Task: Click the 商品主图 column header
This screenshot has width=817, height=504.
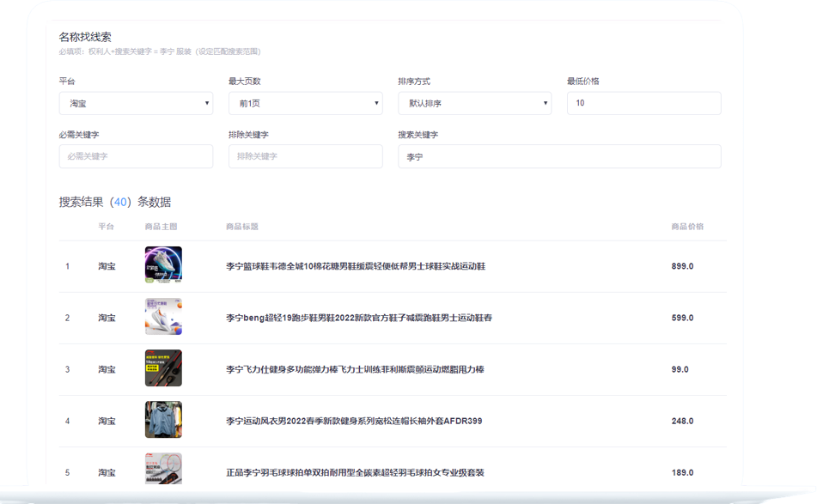Action: [x=161, y=227]
